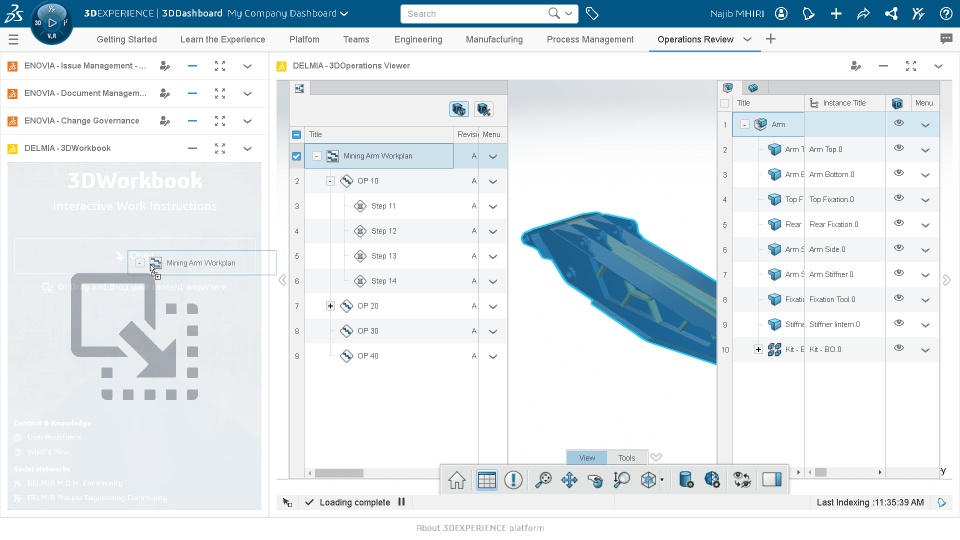Viewport: 960px width, 540px height.
Task: Open menu chevron for Step 11
Action: coord(493,207)
